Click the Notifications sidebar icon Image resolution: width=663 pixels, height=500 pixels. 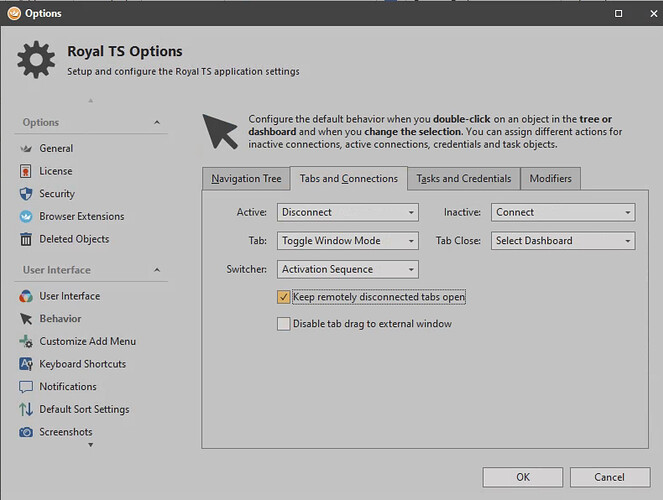27,387
